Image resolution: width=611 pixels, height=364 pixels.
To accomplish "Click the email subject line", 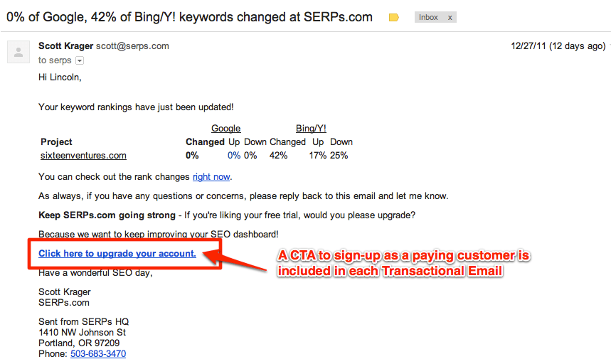I will pyautogui.click(x=189, y=17).
